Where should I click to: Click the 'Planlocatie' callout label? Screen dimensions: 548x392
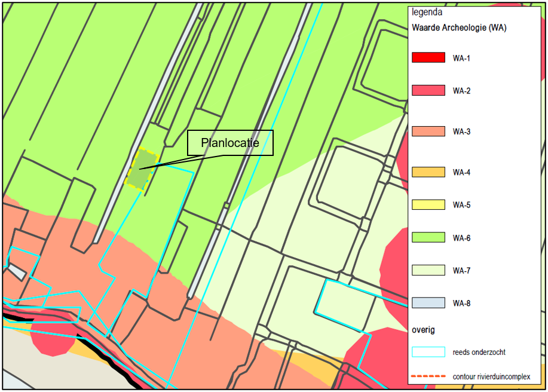(x=230, y=143)
